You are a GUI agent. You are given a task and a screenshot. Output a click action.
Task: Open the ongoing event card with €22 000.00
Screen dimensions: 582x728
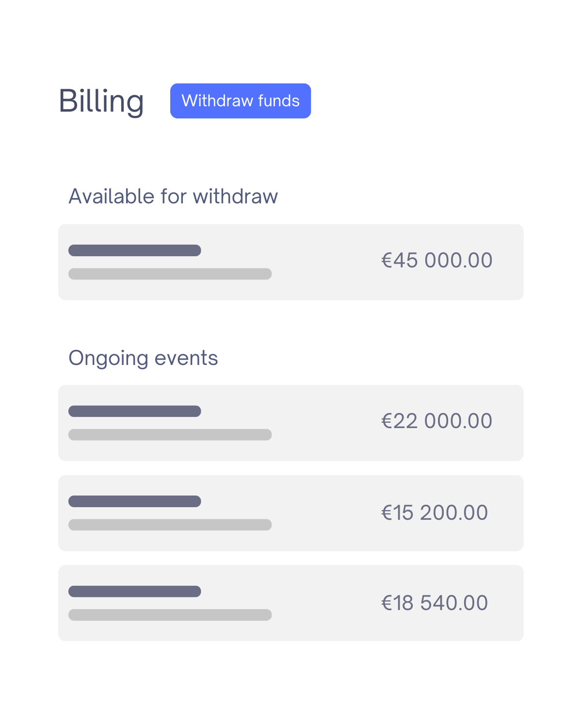tap(291, 423)
